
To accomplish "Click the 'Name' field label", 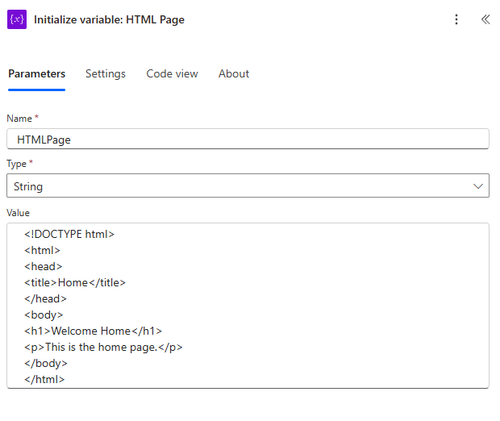I will click(x=19, y=118).
